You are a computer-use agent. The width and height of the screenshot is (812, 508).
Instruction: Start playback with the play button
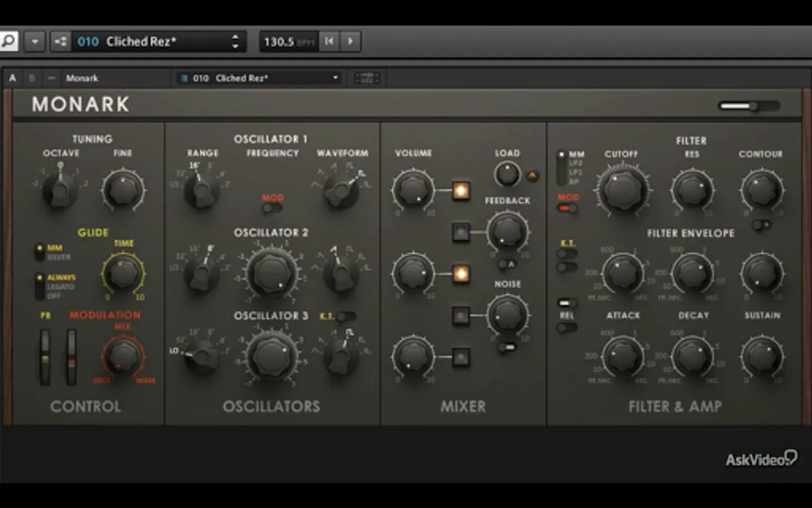click(x=351, y=41)
